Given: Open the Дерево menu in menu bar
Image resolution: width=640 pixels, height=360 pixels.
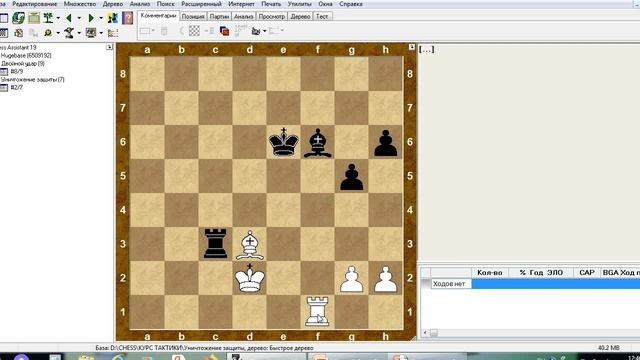Looking at the screenshot, I should (x=113, y=4).
